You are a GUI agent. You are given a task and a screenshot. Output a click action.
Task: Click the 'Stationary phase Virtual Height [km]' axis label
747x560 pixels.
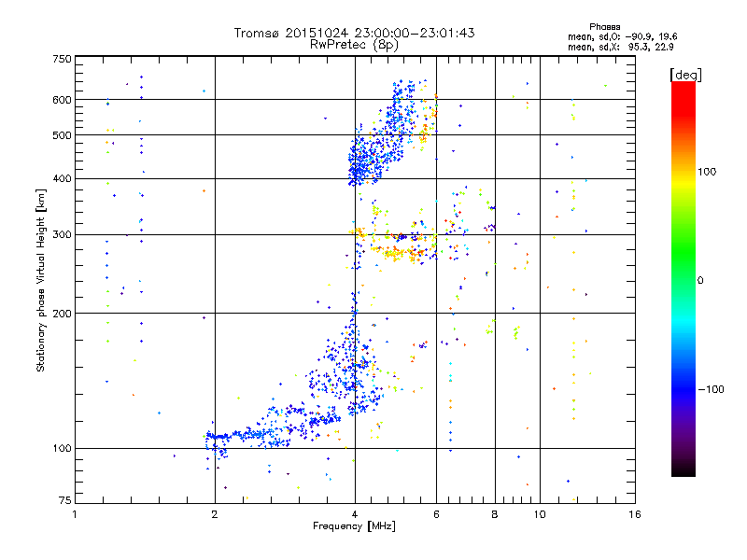(x=41, y=280)
